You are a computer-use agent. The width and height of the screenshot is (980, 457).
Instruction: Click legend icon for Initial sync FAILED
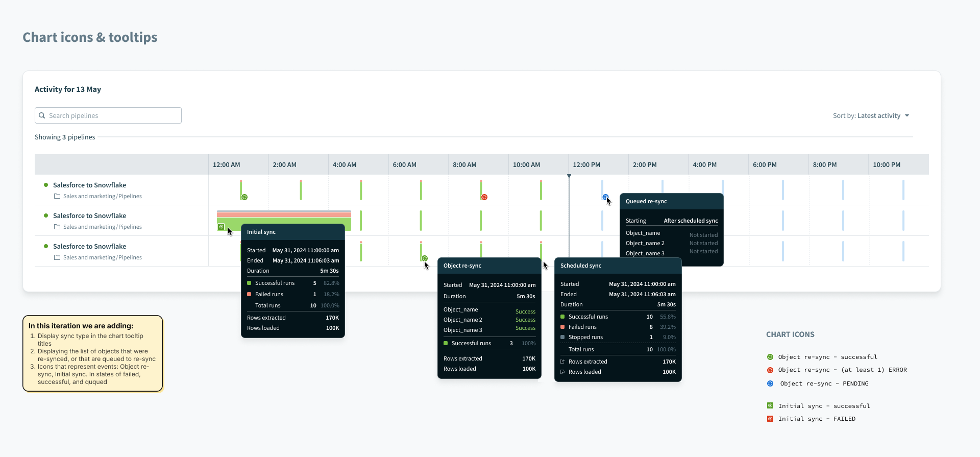point(770,419)
